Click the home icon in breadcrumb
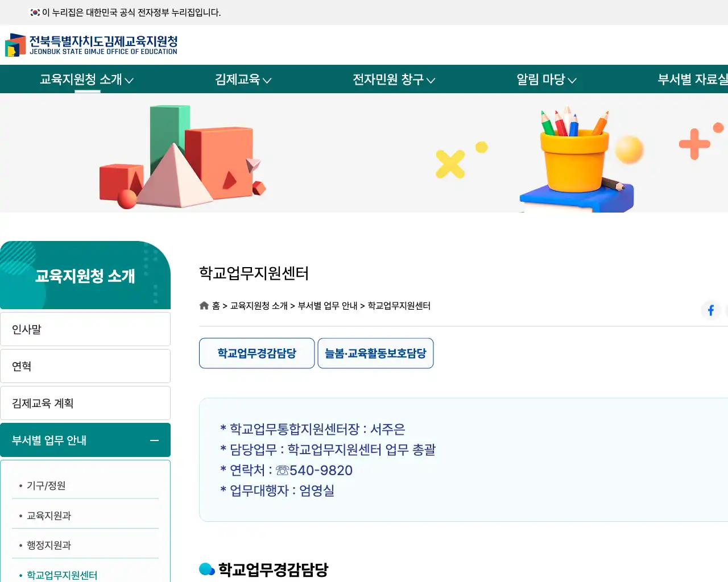 pos(204,306)
